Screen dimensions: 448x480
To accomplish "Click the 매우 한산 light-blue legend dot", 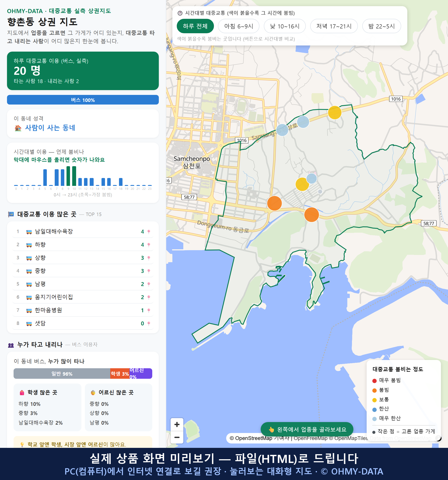I will pyautogui.click(x=374, y=419).
